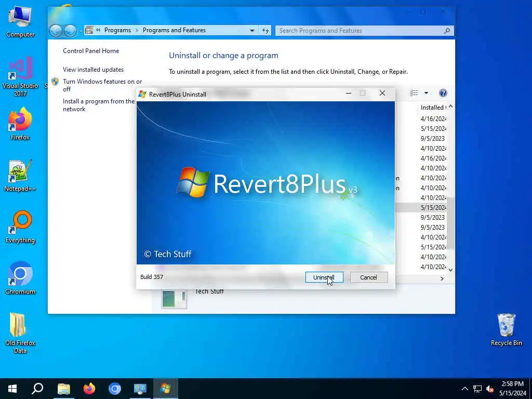
Task: Close the Revert8Plus Uninstall window
Action: click(382, 93)
